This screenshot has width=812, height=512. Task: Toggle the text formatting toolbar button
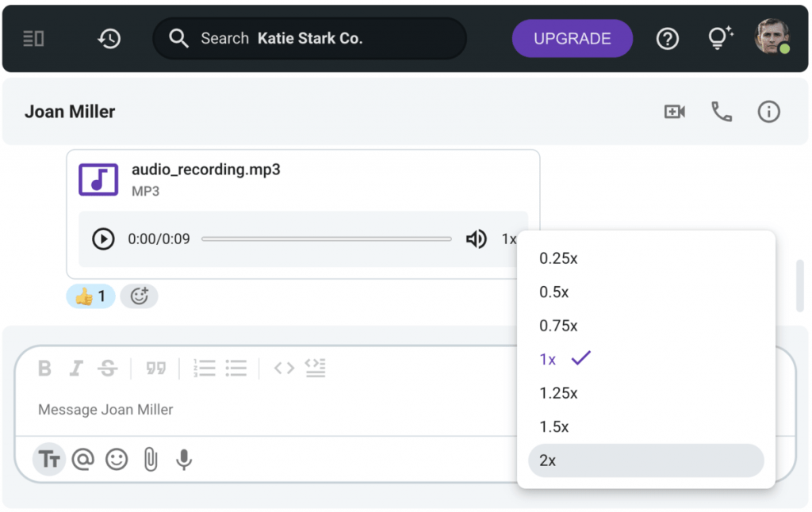coord(49,459)
